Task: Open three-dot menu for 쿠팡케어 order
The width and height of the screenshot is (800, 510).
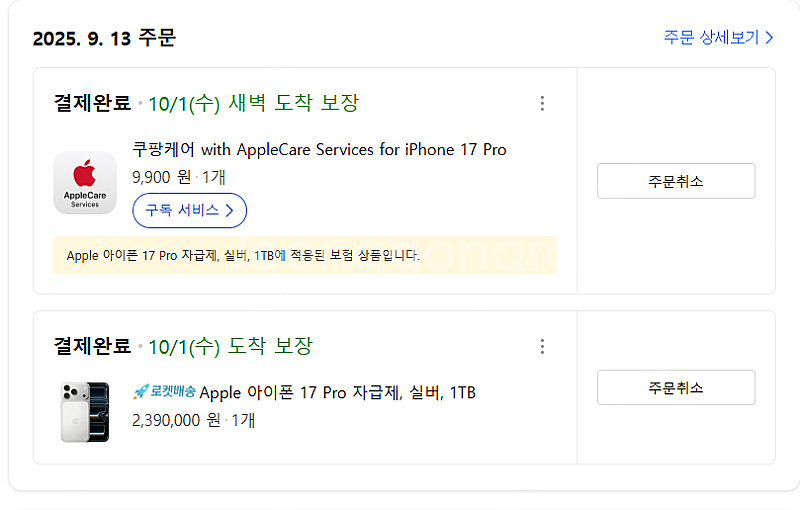Action: click(542, 103)
